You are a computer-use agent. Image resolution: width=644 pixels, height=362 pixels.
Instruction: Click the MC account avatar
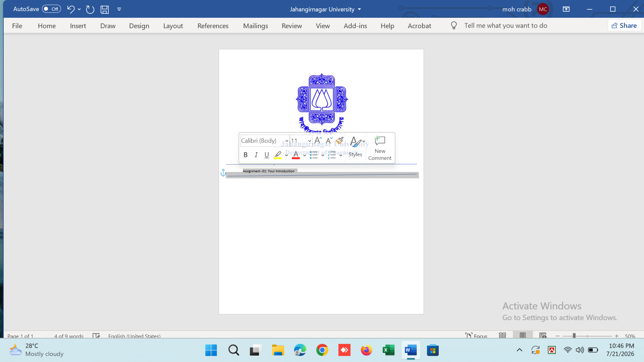click(x=543, y=9)
